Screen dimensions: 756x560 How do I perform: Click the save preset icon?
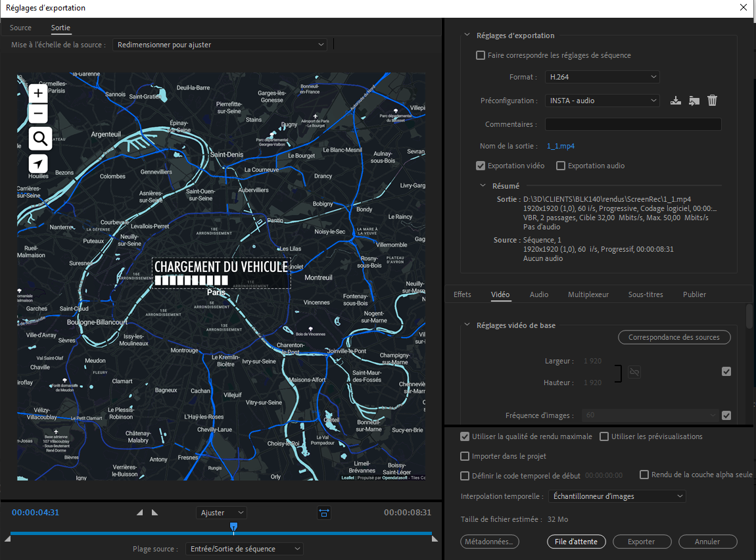coord(675,101)
